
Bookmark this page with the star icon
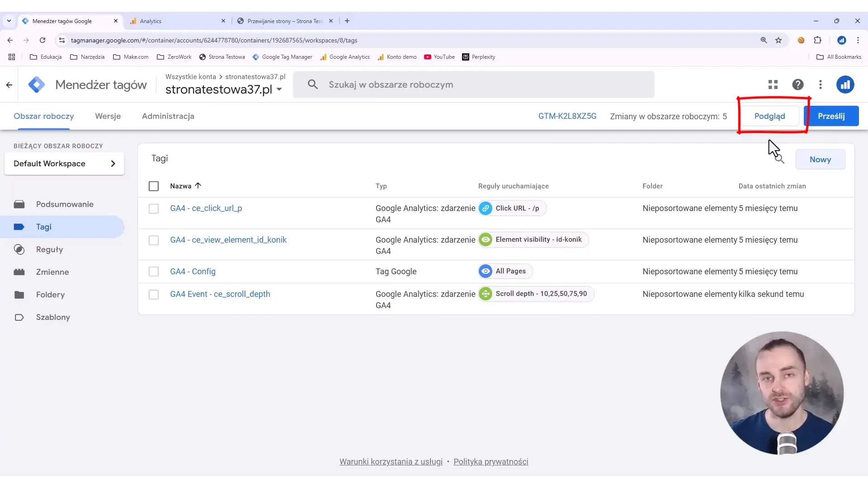[778, 40]
